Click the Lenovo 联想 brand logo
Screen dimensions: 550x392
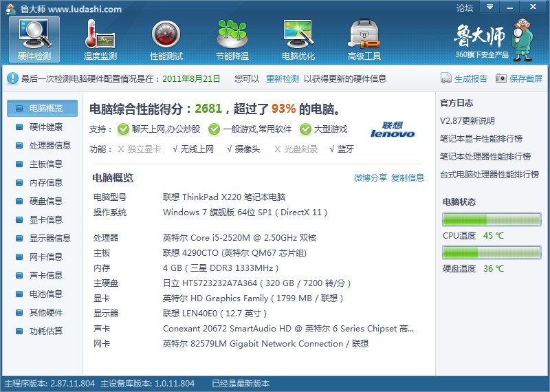pos(393,129)
